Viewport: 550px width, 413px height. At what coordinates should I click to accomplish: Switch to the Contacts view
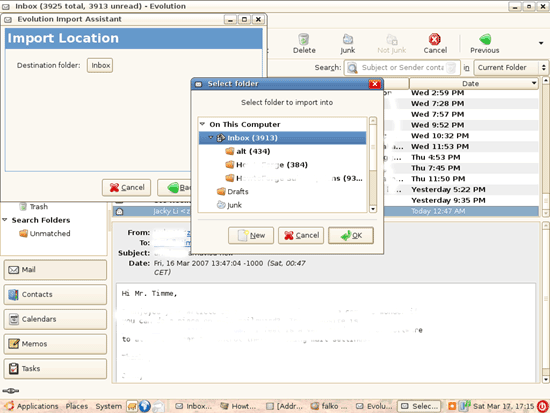(55, 294)
